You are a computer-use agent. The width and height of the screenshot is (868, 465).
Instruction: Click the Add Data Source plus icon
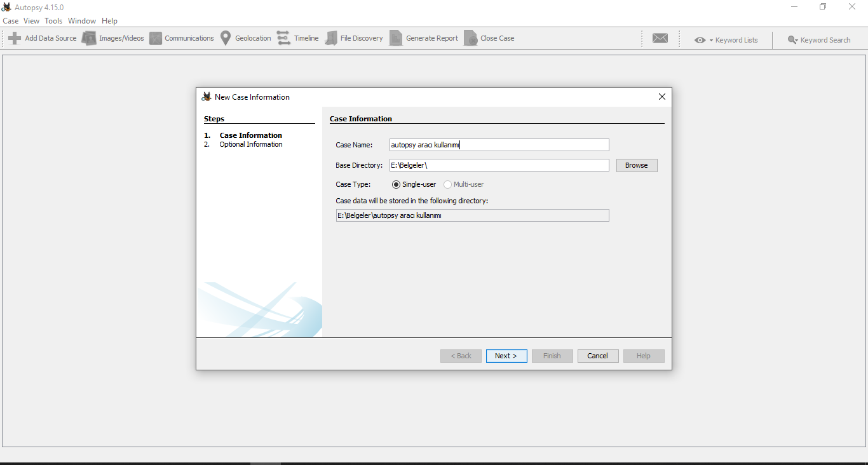coord(15,38)
